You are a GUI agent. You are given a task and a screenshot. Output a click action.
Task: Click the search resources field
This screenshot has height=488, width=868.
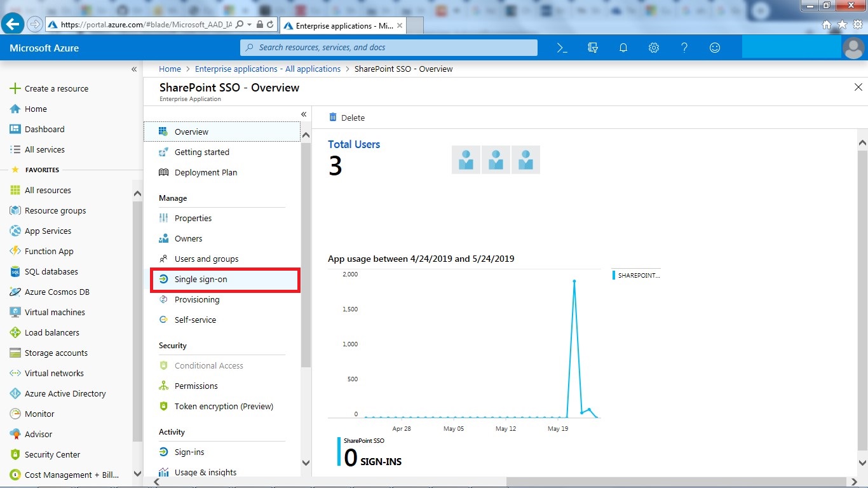[389, 47]
